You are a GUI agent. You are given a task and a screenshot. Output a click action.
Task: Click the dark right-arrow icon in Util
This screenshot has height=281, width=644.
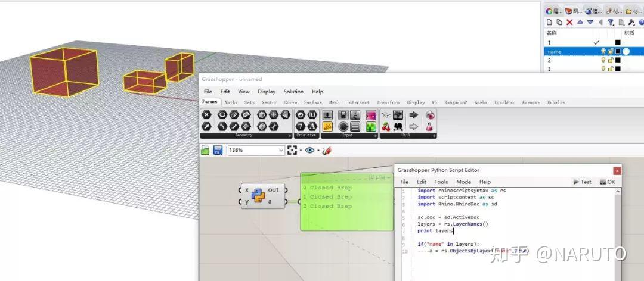(x=414, y=114)
